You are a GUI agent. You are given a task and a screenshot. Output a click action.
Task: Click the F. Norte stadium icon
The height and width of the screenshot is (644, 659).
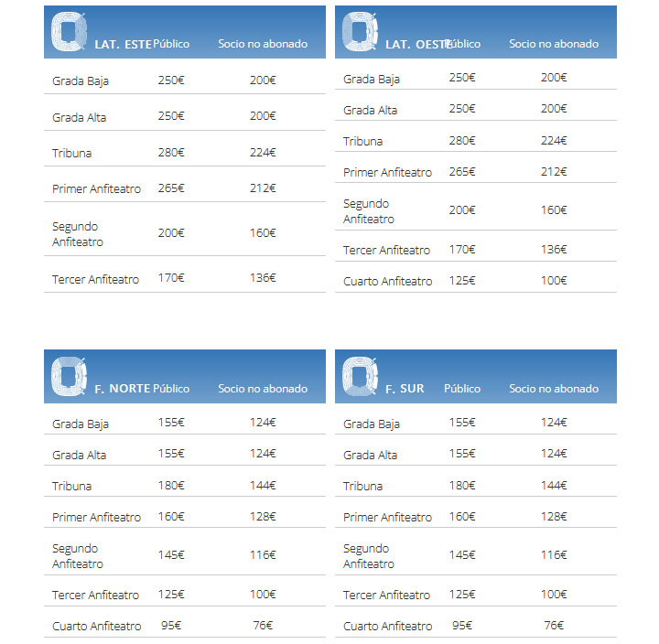69,376
